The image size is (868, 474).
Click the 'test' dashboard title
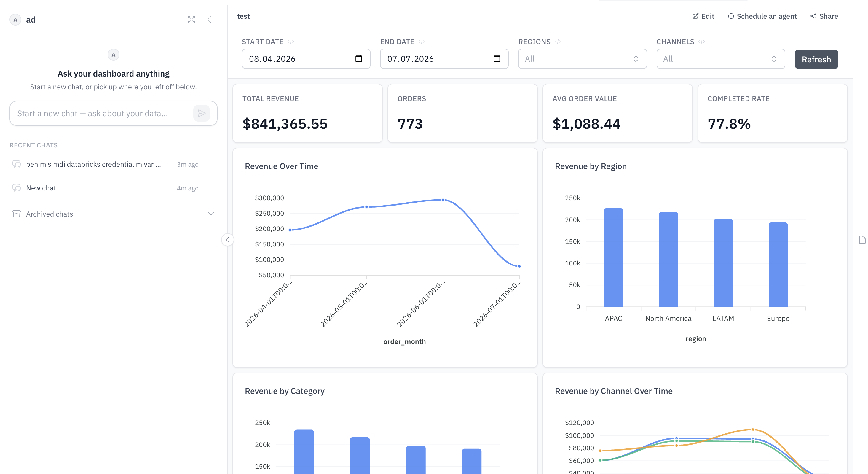pyautogui.click(x=243, y=16)
